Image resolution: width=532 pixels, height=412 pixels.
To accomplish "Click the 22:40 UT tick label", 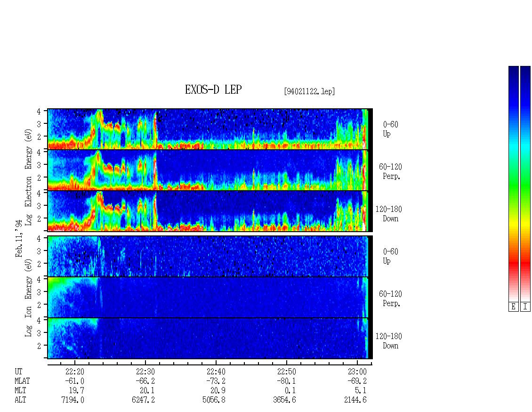I will (x=216, y=372).
